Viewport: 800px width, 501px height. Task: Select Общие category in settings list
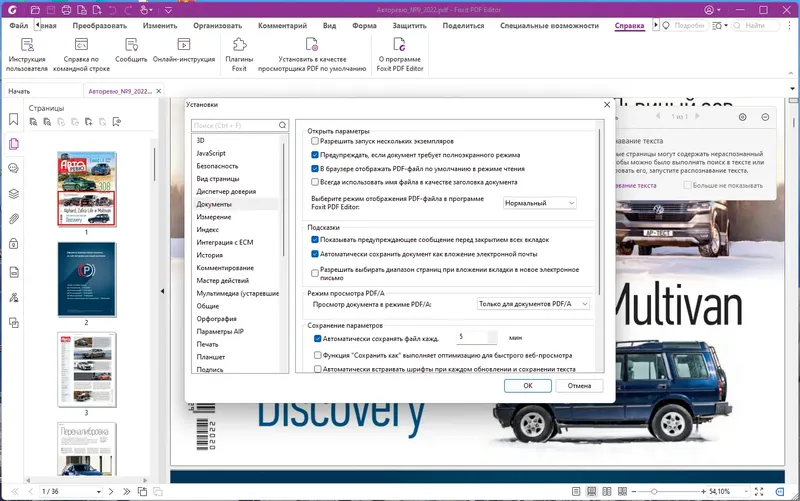click(208, 306)
